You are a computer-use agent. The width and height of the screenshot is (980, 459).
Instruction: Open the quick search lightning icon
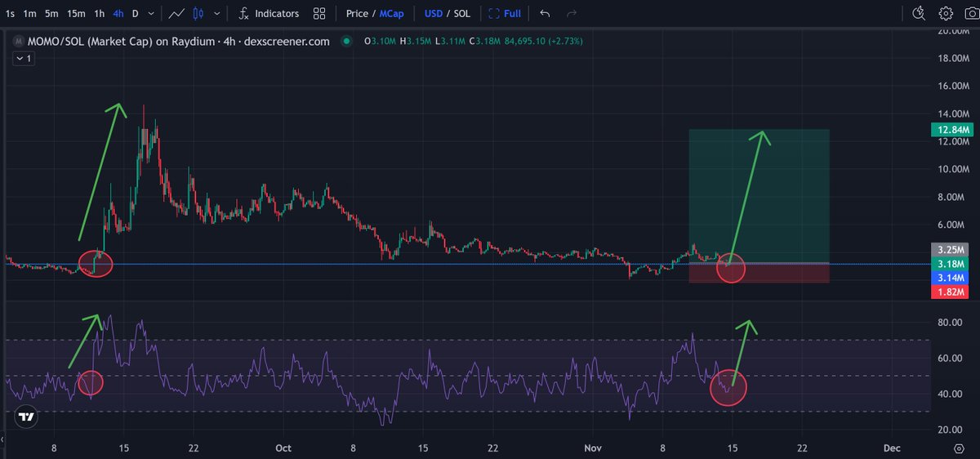click(x=919, y=13)
